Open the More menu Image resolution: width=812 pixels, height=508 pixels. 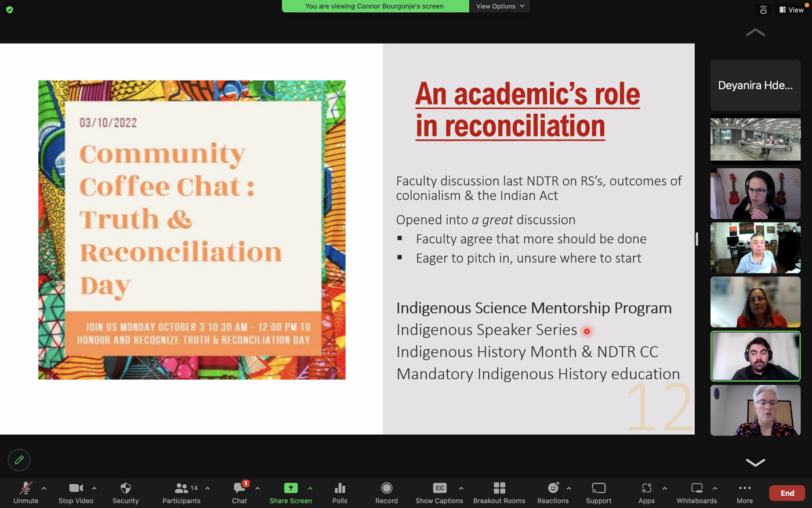(x=745, y=492)
